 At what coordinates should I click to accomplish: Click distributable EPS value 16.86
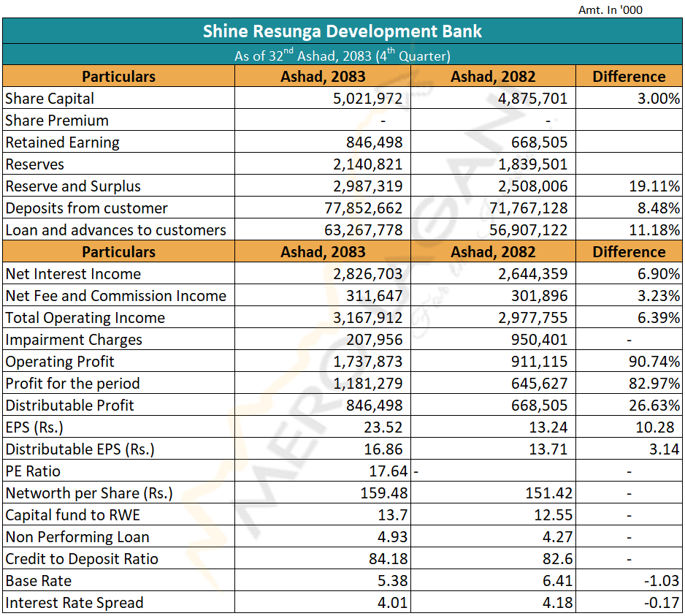click(x=383, y=449)
